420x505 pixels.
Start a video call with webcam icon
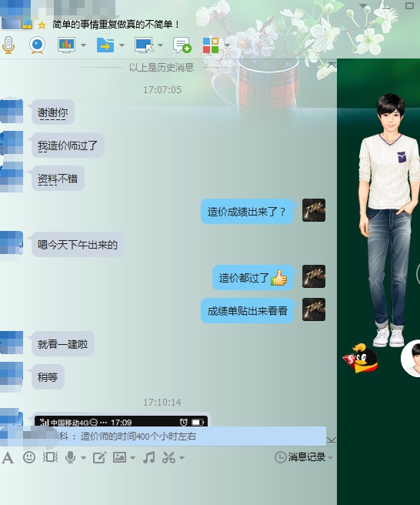[38, 45]
